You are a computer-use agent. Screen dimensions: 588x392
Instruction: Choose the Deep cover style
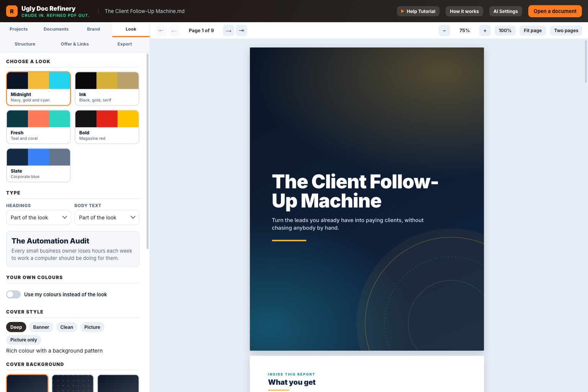tap(16, 327)
